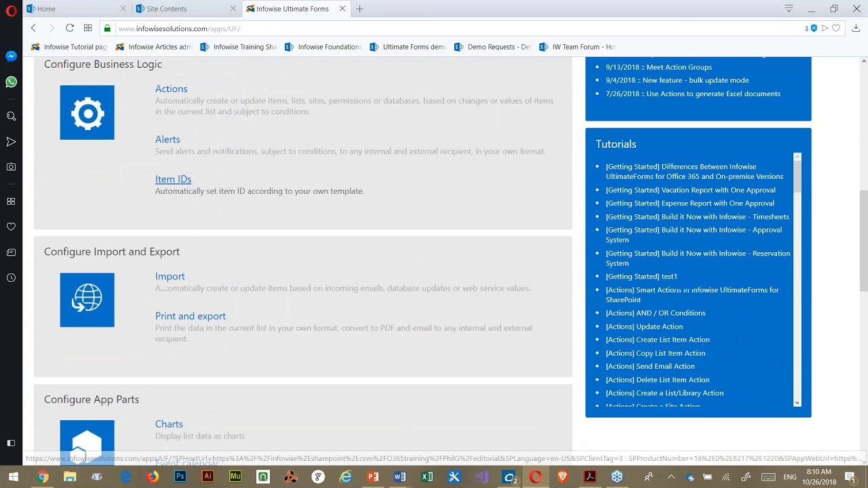Open the sidebar news icon
The height and width of the screenshot is (488, 868).
tap(11, 252)
